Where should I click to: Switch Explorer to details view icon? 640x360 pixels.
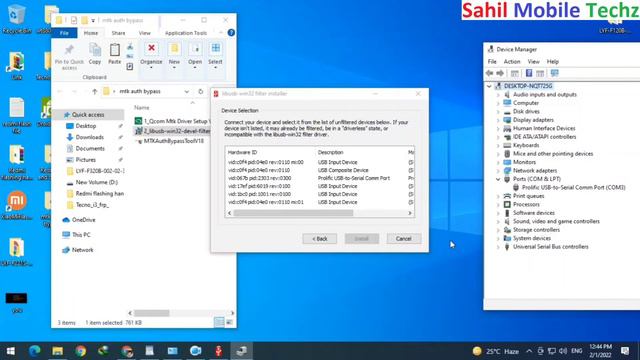[x=219, y=322]
